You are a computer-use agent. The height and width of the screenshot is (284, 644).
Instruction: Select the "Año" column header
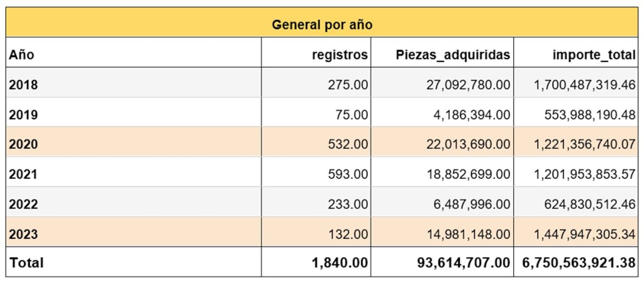pyautogui.click(x=22, y=55)
